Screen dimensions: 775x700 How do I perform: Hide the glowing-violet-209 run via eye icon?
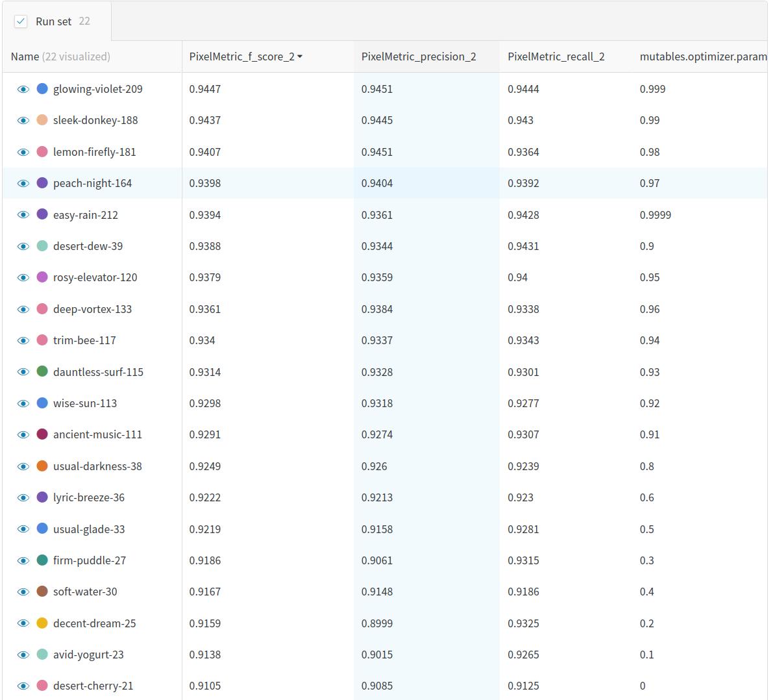click(x=23, y=89)
